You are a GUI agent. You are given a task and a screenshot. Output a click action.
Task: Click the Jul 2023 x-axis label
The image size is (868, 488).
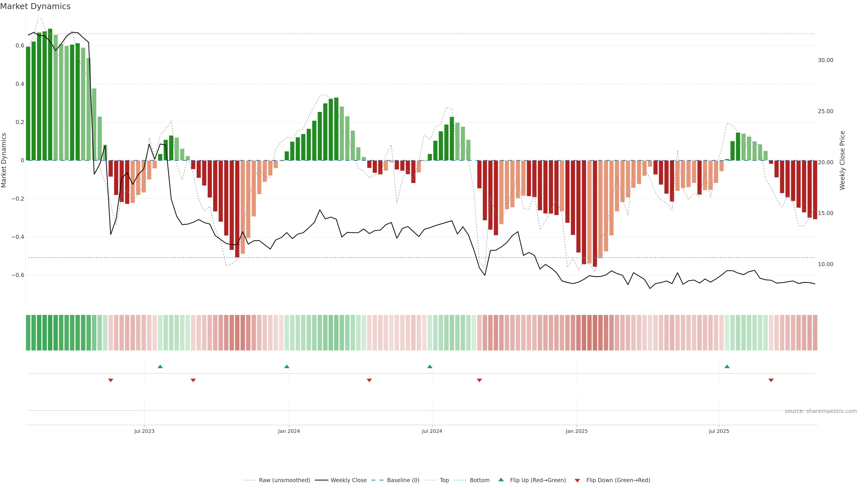click(x=144, y=431)
